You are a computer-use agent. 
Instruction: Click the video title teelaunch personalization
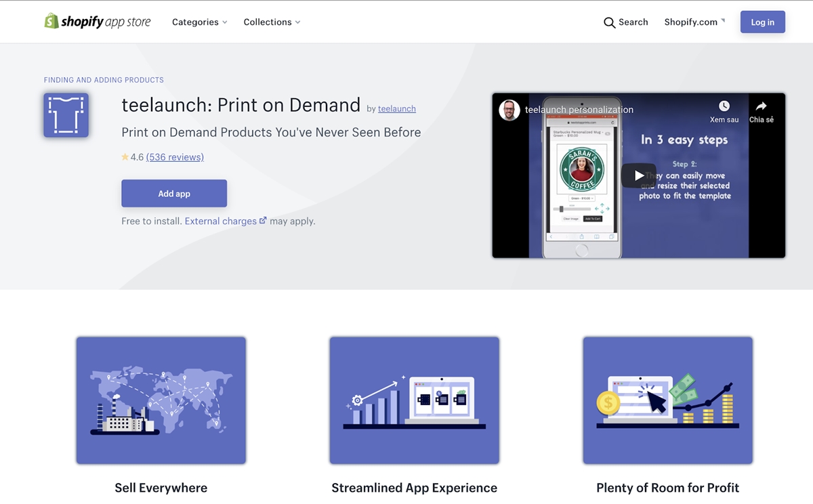click(579, 110)
